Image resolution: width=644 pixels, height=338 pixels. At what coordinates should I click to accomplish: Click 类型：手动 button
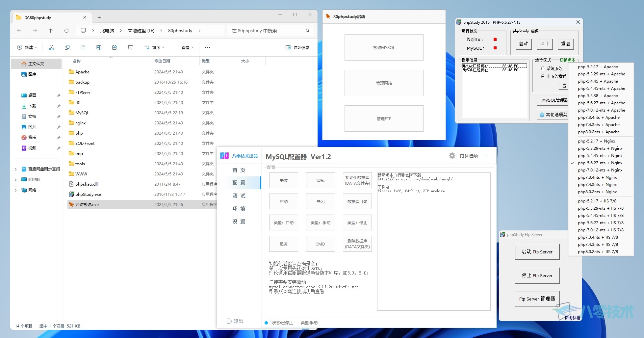click(x=321, y=223)
